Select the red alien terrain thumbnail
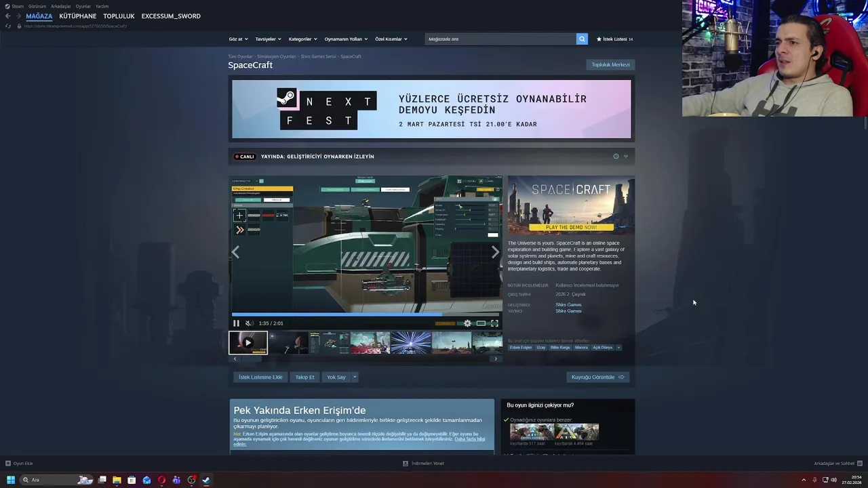868x488 pixels. 370,343
